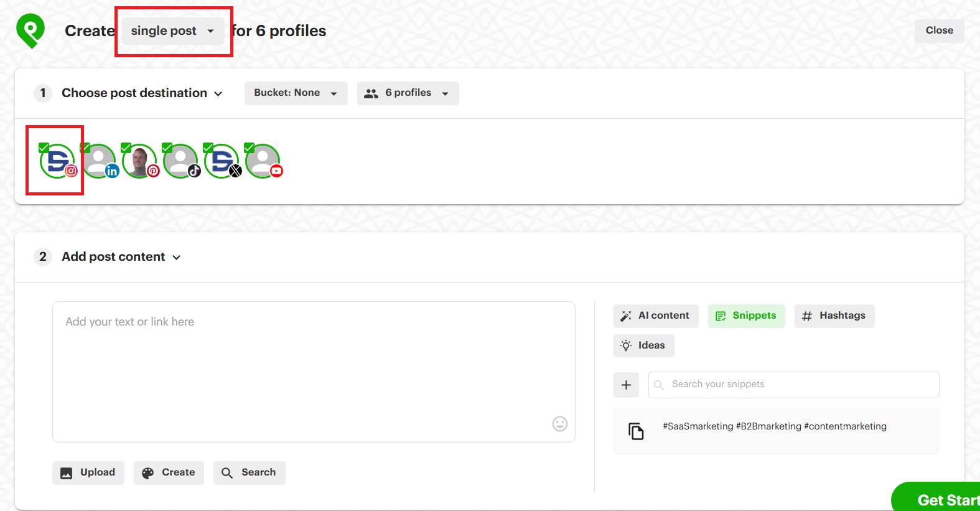This screenshot has height=511, width=980.
Task: Open the emoji picker in the text box
Action: 559,424
